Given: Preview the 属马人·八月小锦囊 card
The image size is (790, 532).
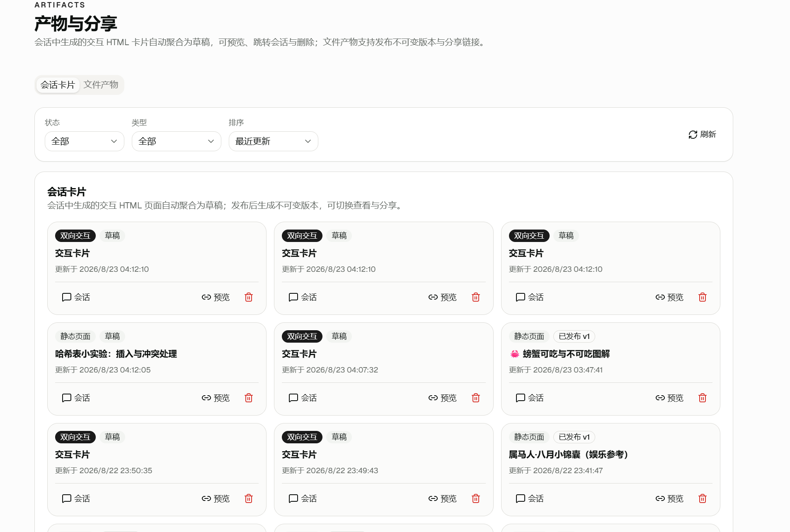Looking at the screenshot, I should (x=669, y=498).
